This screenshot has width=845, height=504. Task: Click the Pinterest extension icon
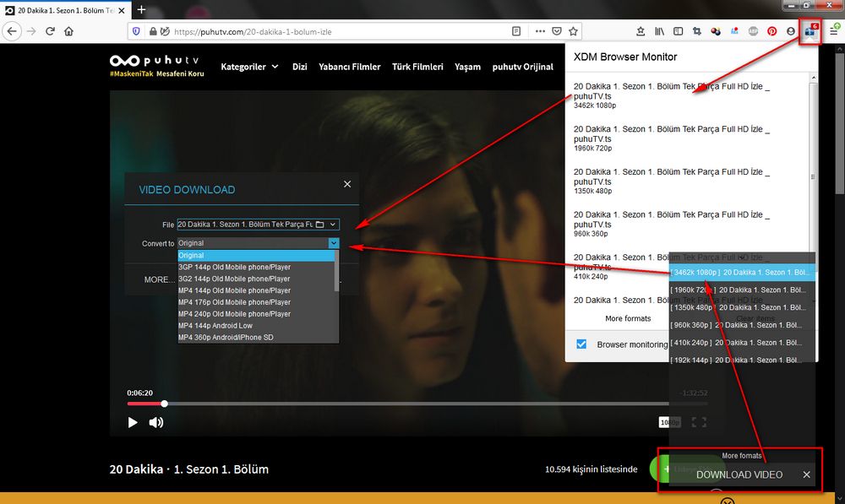(x=771, y=31)
